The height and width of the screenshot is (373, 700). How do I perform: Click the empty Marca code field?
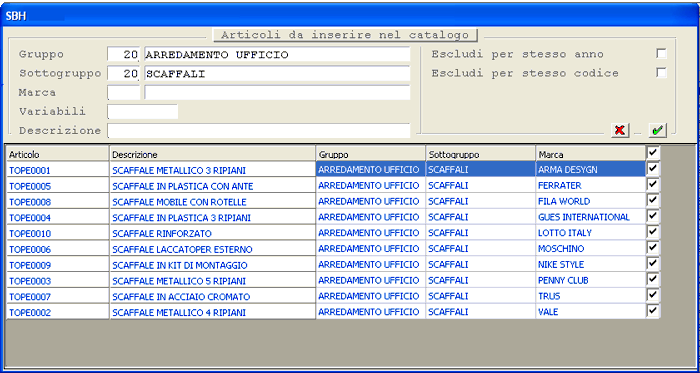point(124,93)
